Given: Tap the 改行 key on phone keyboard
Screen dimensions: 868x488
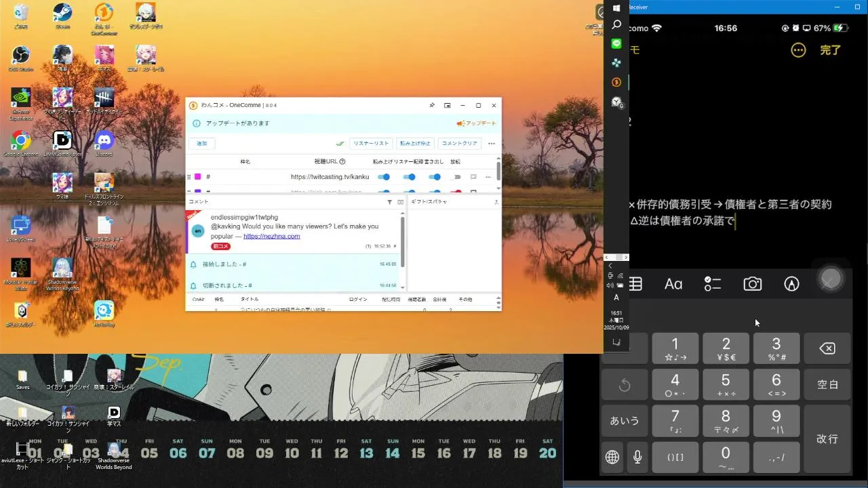Looking at the screenshot, I should 827,439.
